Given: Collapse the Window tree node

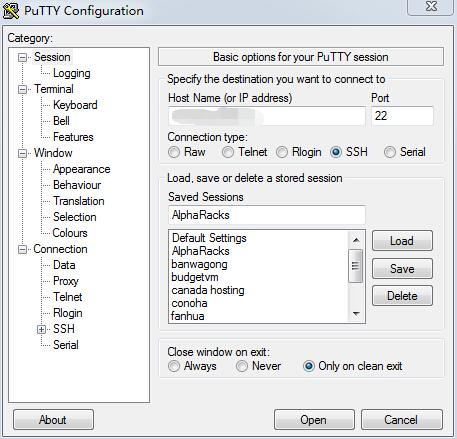Looking at the screenshot, I should (x=22, y=153).
